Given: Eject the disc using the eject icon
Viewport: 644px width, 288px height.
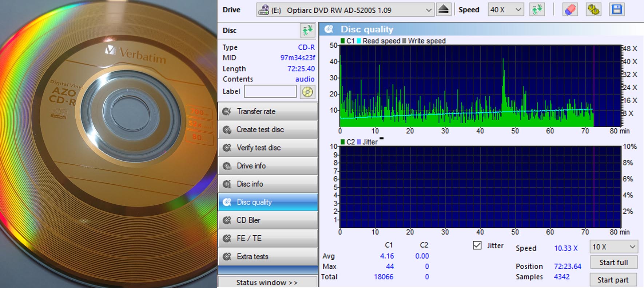Looking at the screenshot, I should [x=444, y=9].
